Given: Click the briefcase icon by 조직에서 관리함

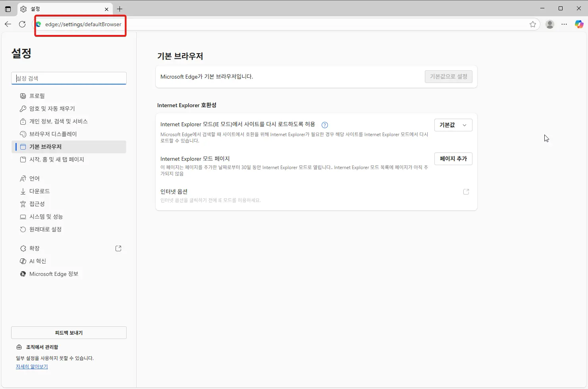Looking at the screenshot, I should click(19, 347).
